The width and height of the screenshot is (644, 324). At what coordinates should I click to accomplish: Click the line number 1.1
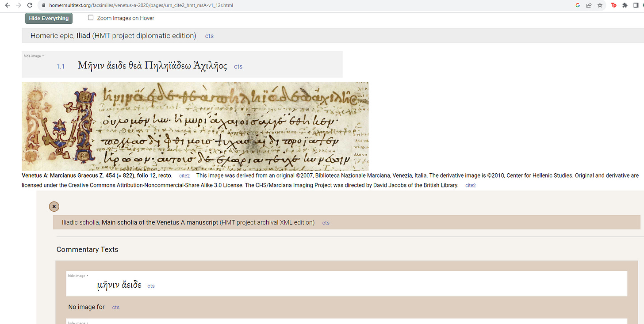click(x=61, y=67)
